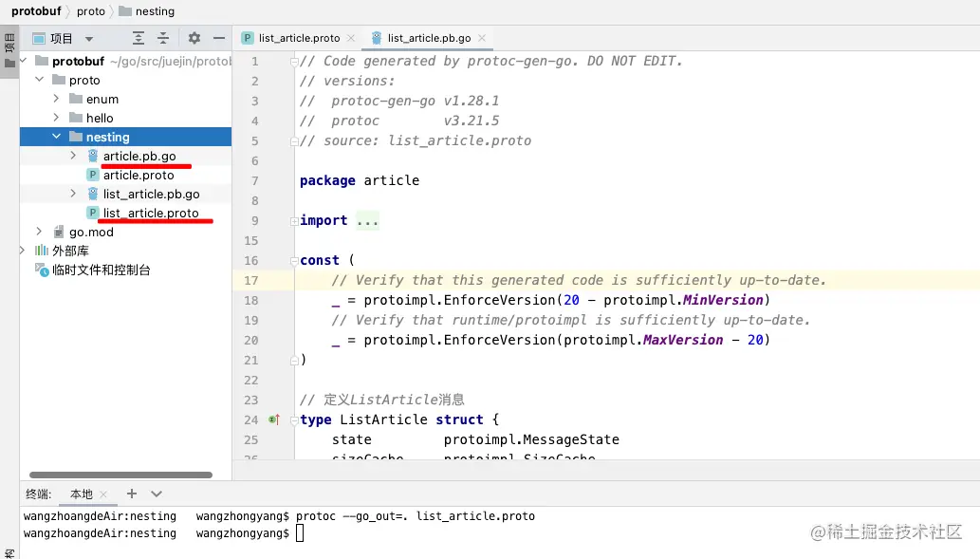Viewport: 980px width, 559px height.
Task: Click MaxVersion identifier on line 20
Action: (x=682, y=340)
